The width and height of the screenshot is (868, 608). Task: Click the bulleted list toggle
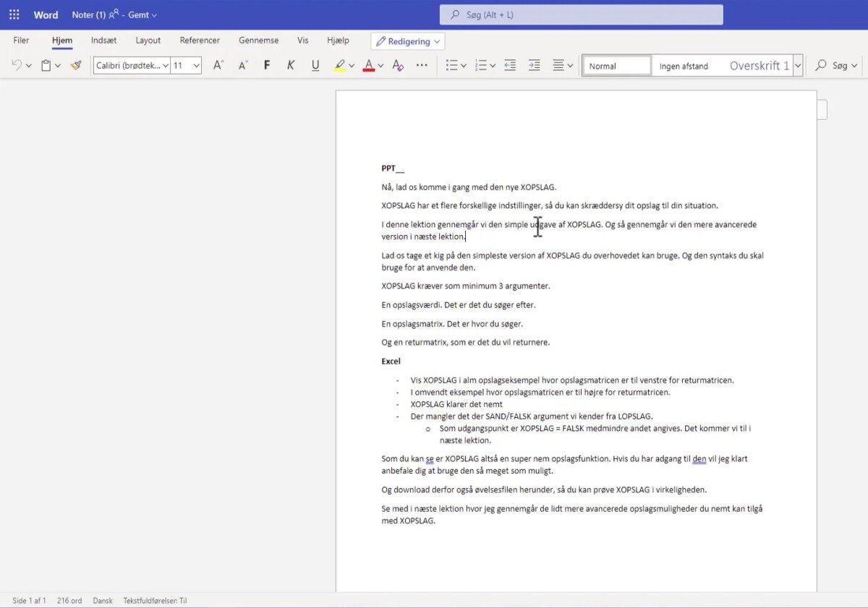(x=451, y=65)
